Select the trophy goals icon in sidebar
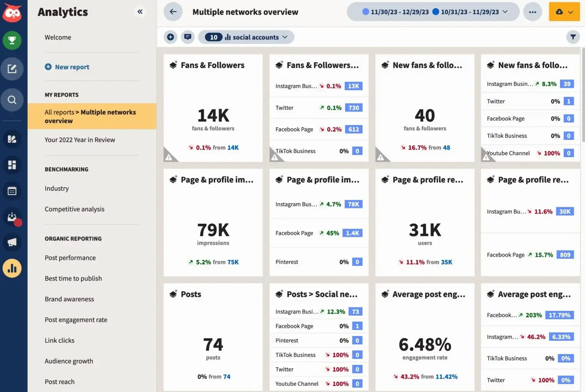The image size is (585, 392). tap(12, 40)
